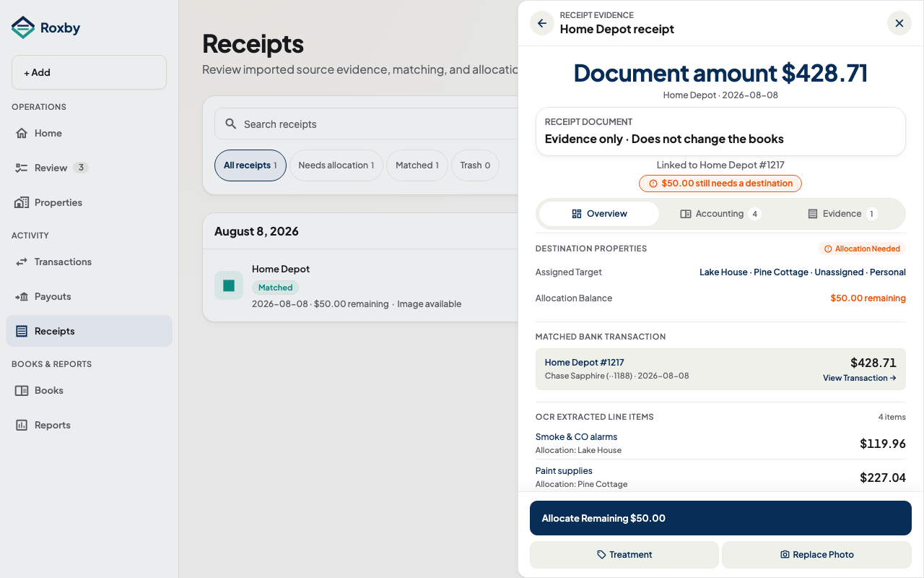Click the $50.00 still needs a destination badge
The height and width of the screenshot is (578, 924).
point(720,184)
